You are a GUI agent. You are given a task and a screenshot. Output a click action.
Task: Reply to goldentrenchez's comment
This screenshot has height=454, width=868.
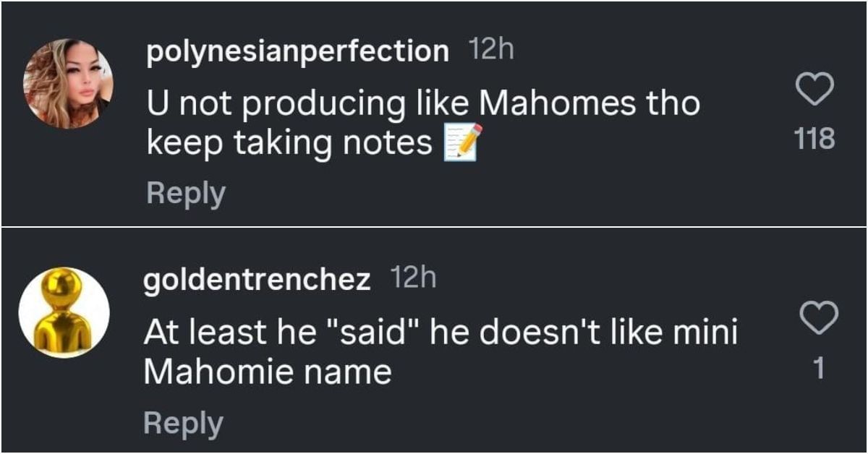pos(184,423)
